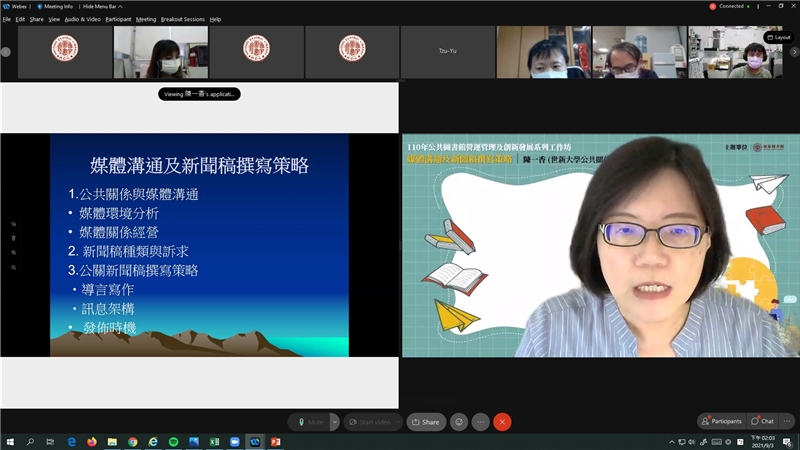The width and height of the screenshot is (800, 450).
Task: Expand the audio options arrow beside Mute
Action: [x=335, y=422]
